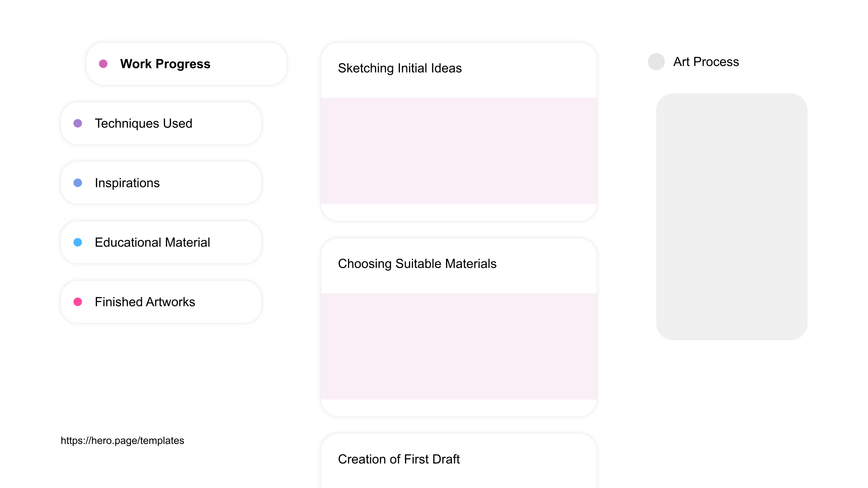Screen dimensions: 868x488
Task: Click the Sketching Initial Ideas image placeholder
Action: click(459, 151)
